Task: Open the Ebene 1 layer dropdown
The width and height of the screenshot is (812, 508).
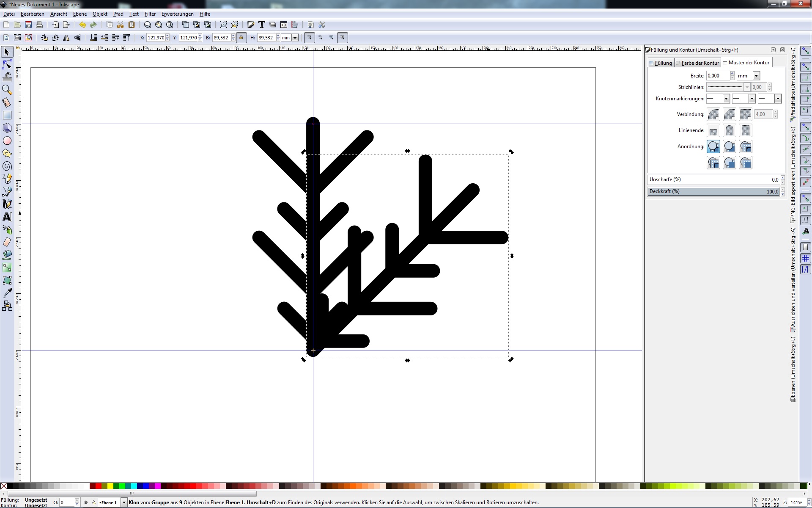Action: [123, 502]
